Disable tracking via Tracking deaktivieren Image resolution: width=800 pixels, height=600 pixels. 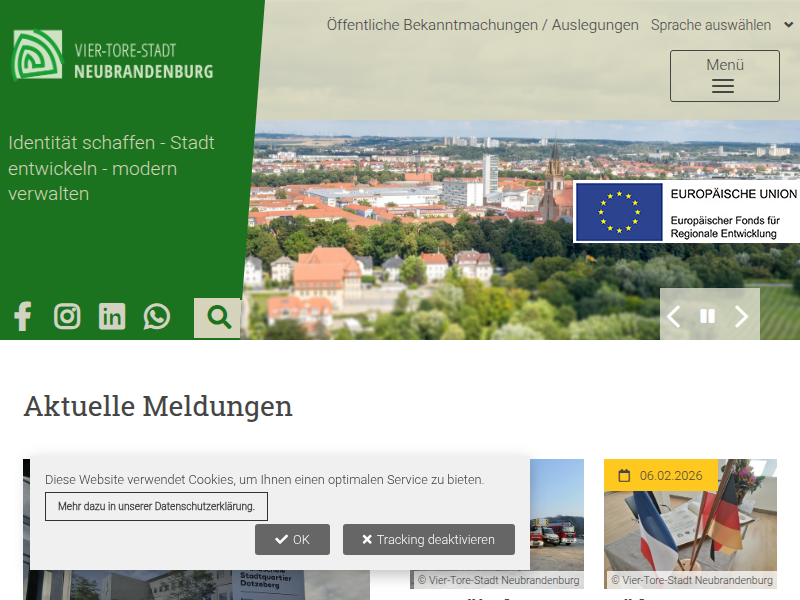point(428,540)
